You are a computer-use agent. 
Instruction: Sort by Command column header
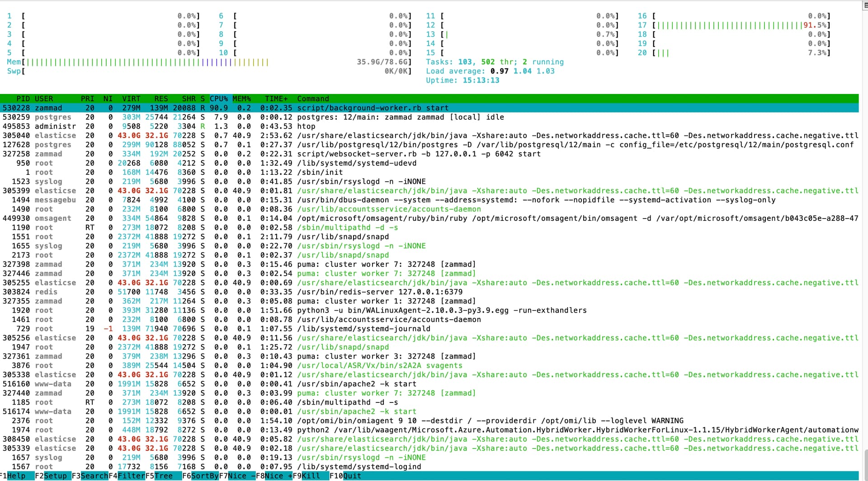[x=313, y=98]
